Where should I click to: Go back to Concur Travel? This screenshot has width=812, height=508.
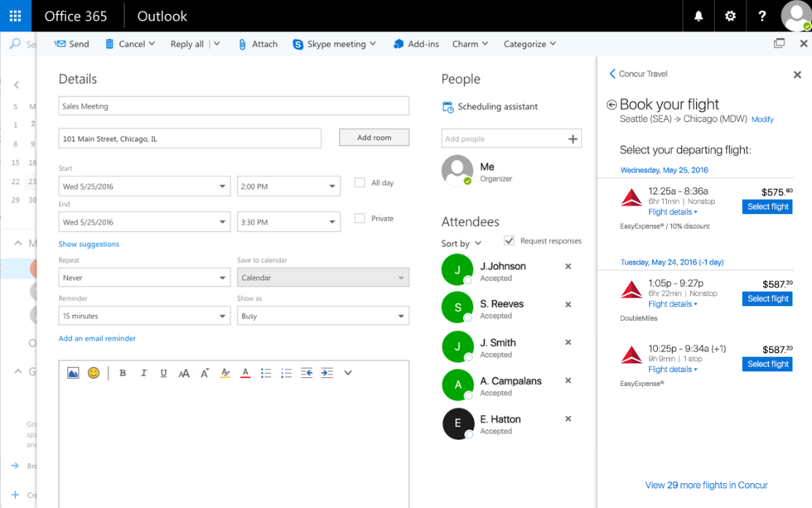pos(639,74)
